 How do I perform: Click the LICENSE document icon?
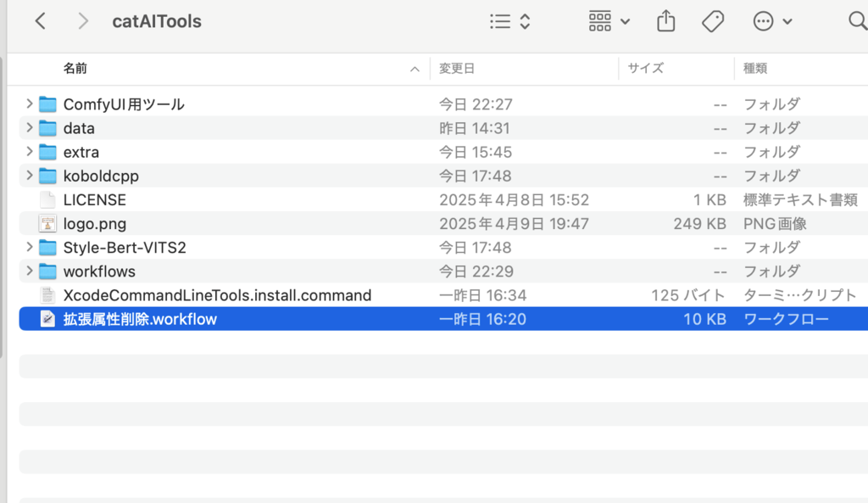(47, 199)
